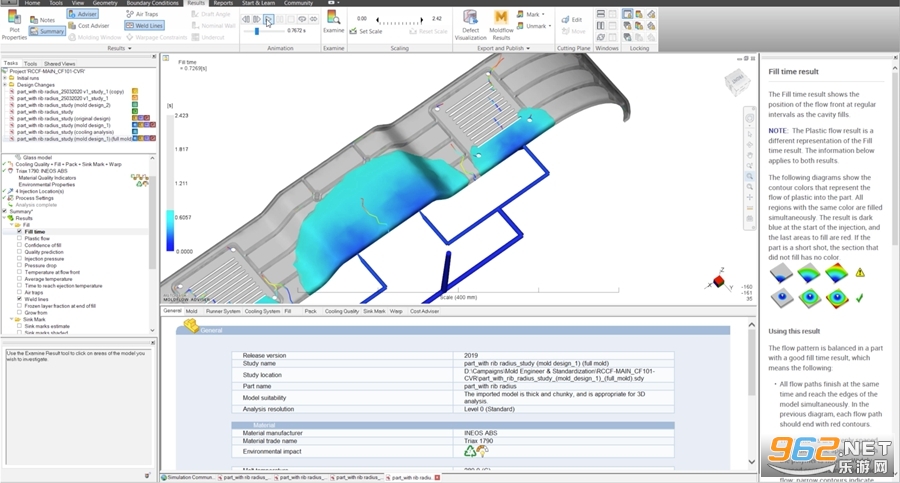Screen dimensions: 900x483
Task: Uncheck the Weld lines result
Action: pyautogui.click(x=20, y=299)
